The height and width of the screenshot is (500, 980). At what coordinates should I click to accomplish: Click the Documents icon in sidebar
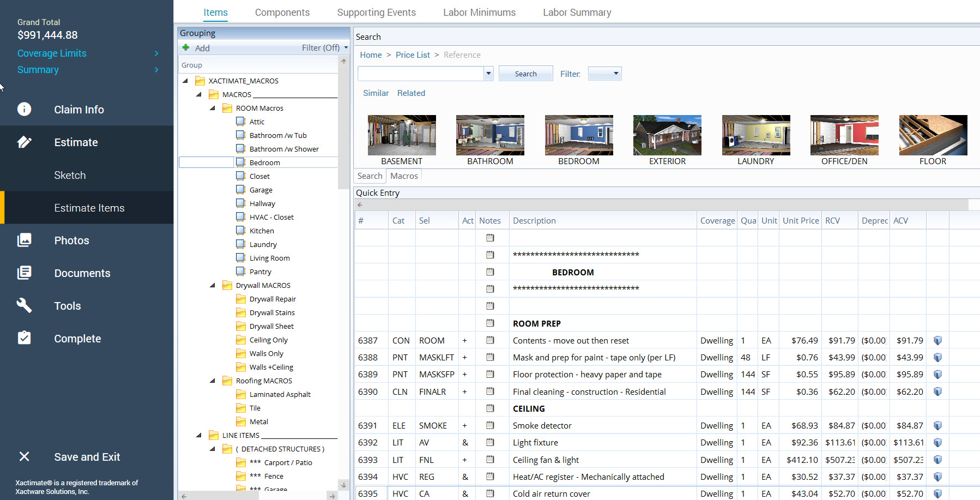pyautogui.click(x=24, y=273)
